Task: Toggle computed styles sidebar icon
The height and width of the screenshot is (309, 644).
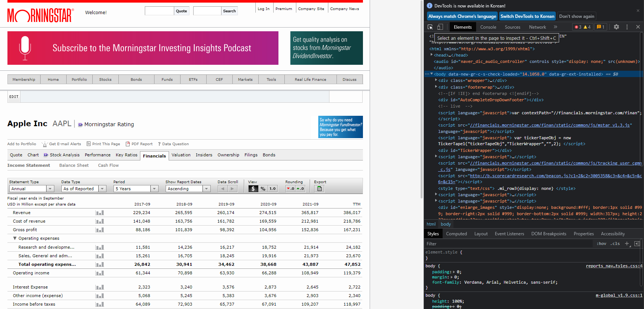Action: [637, 243]
